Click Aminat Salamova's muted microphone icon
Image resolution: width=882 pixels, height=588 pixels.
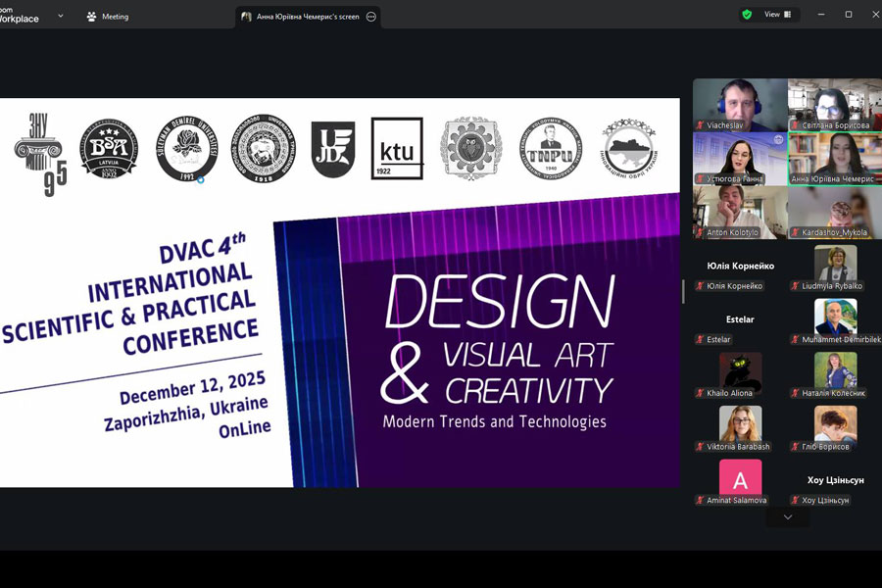(700, 500)
